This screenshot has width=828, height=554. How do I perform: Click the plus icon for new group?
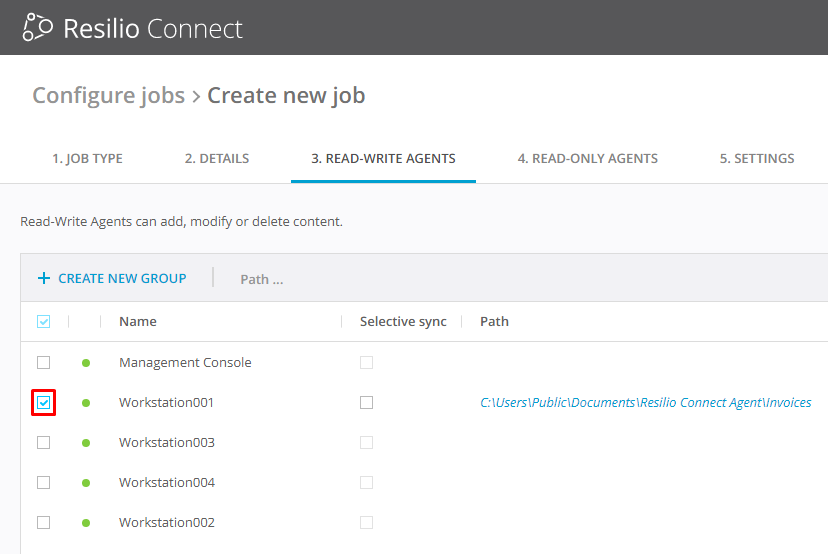[43, 278]
